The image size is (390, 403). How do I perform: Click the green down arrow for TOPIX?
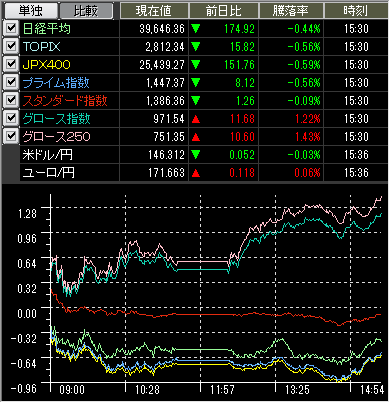tap(196, 47)
